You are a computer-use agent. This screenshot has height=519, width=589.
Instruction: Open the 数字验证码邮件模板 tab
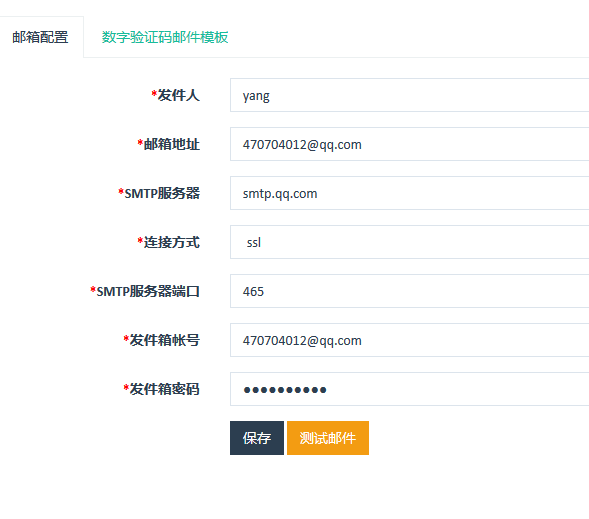coord(165,37)
